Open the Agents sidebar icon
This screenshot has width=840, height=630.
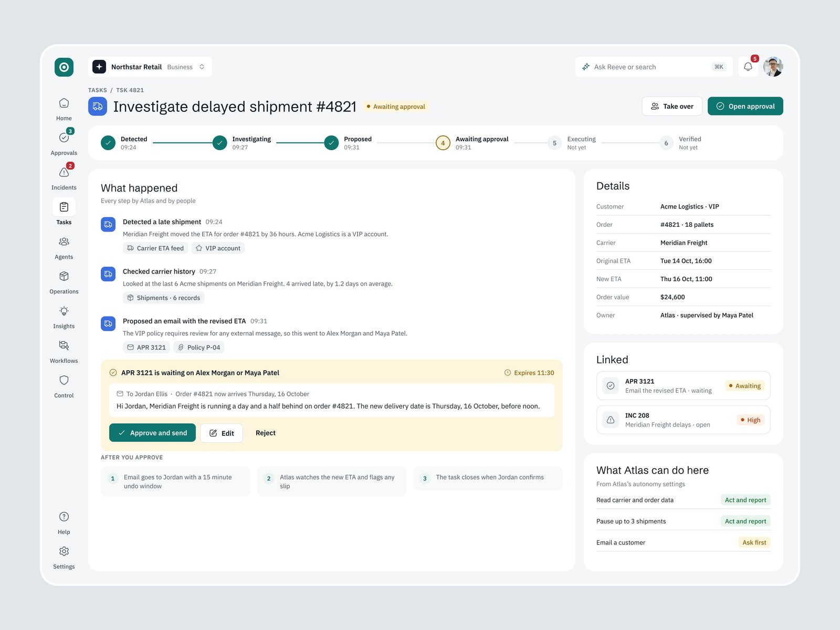click(x=64, y=241)
